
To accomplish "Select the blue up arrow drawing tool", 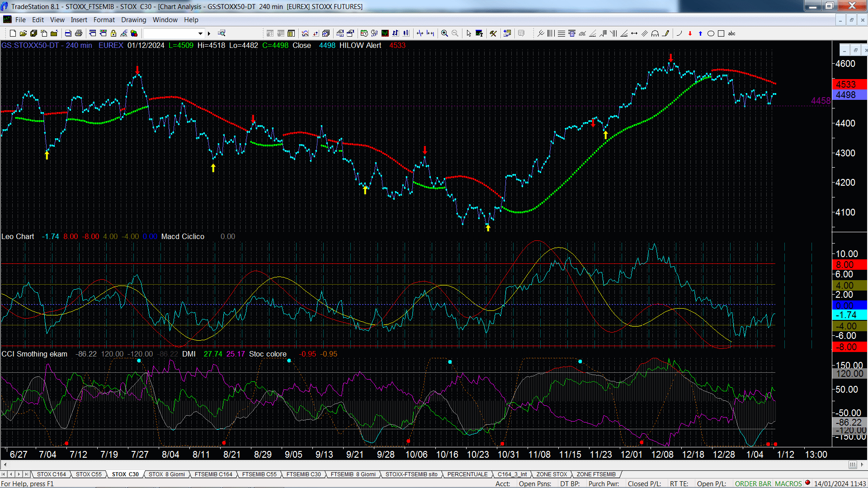I will coord(700,33).
